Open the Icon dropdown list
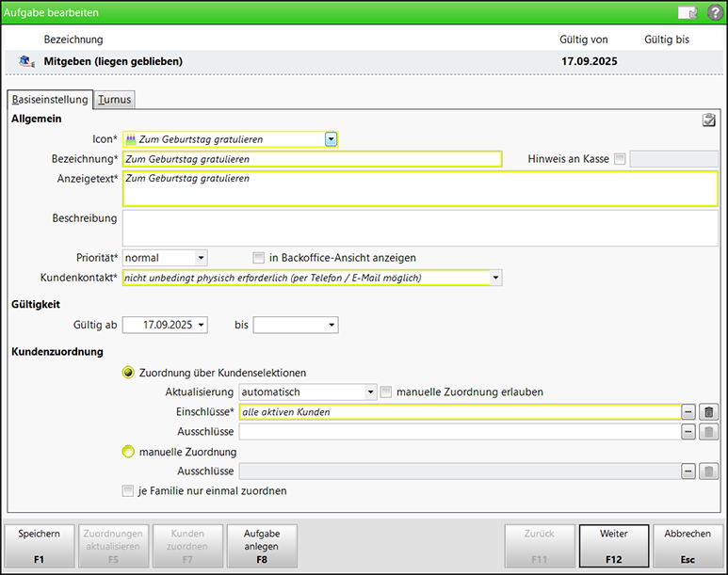This screenshot has height=575, width=728. [x=331, y=139]
